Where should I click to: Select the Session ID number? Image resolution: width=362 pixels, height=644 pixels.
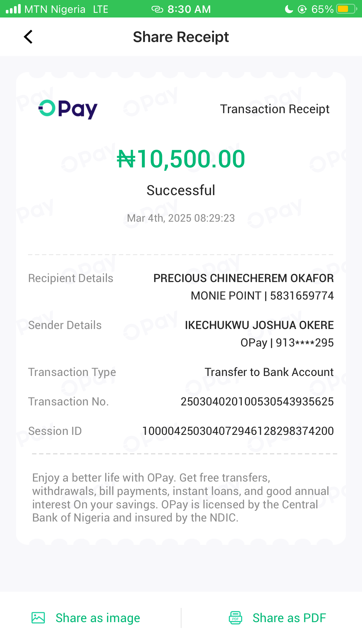coord(238,431)
